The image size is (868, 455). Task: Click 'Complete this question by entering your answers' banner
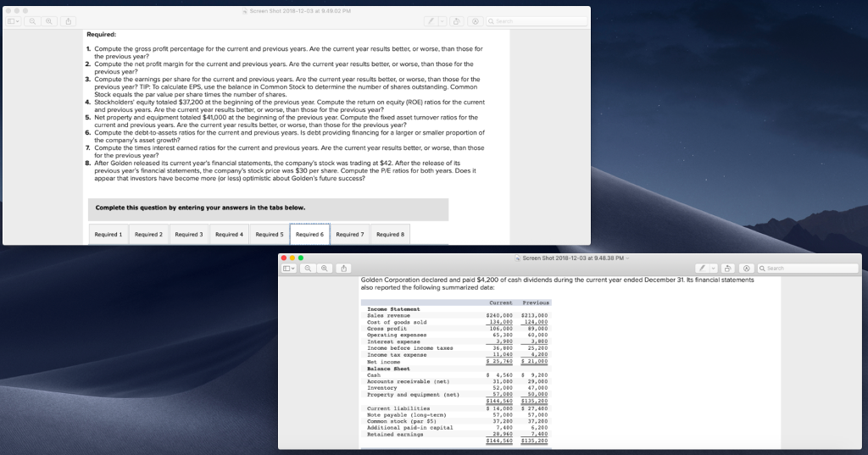(x=269, y=209)
